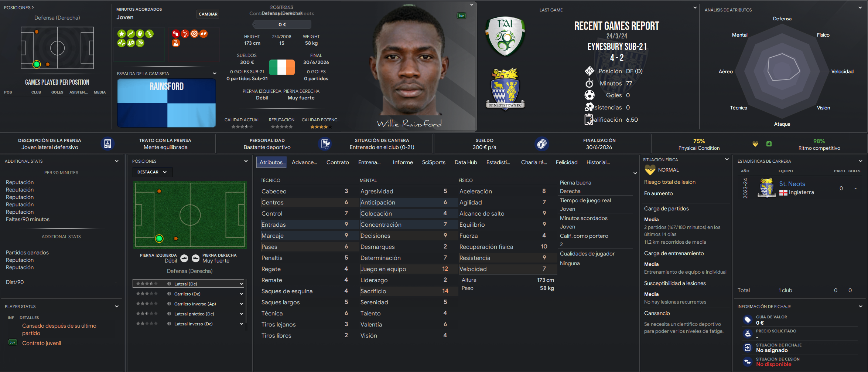
Task: Open the St. Neots club link
Action: tap(792, 184)
